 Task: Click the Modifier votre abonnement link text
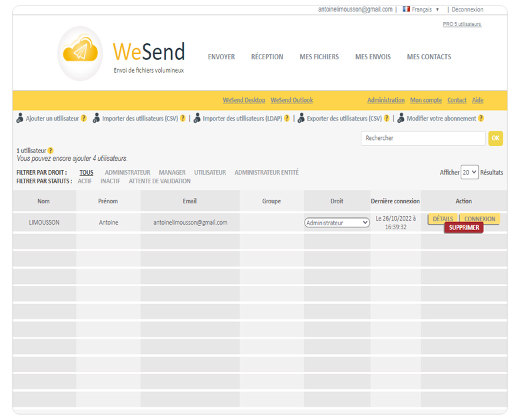441,119
